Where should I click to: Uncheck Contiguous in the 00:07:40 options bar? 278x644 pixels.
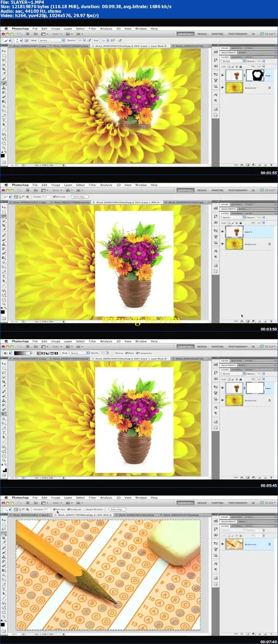pyautogui.click(x=69, y=509)
